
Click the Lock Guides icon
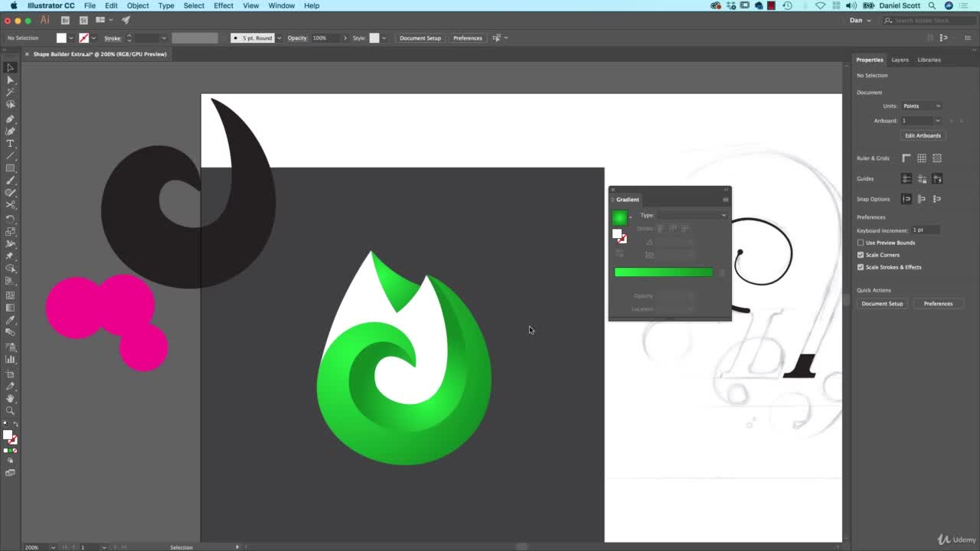coord(922,178)
